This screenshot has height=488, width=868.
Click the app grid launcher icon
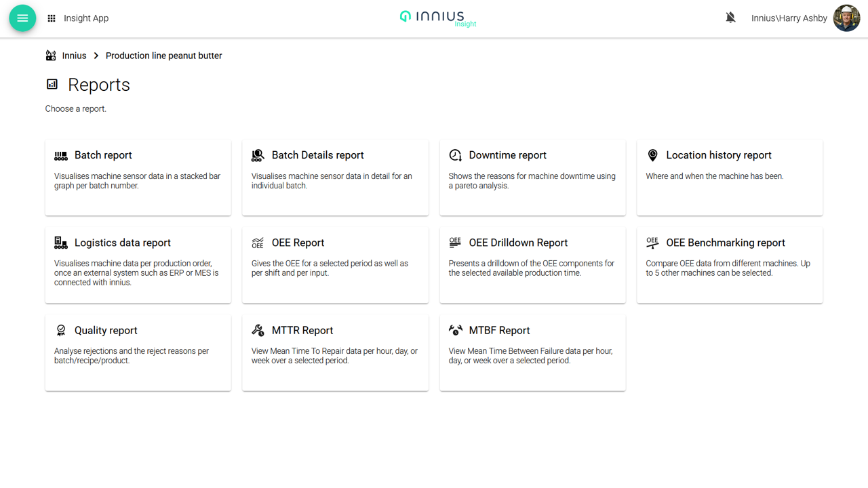click(x=52, y=18)
